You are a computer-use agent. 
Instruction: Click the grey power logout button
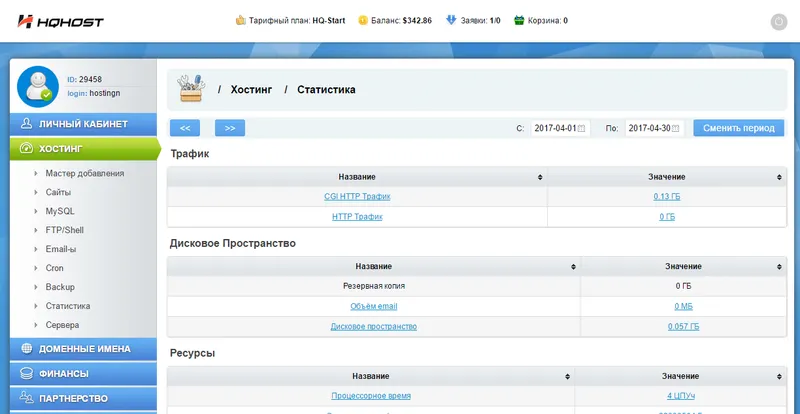(779, 21)
